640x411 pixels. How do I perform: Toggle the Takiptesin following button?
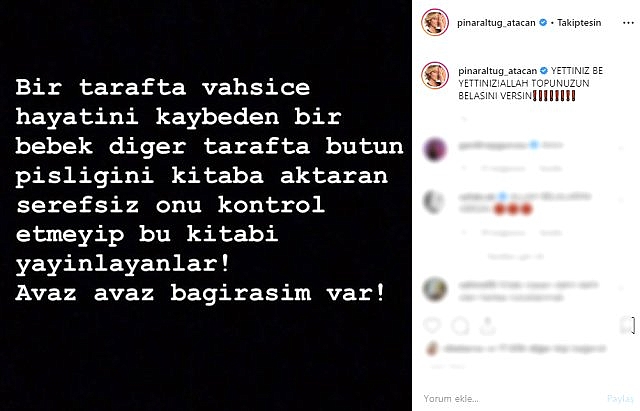[x=579, y=23]
